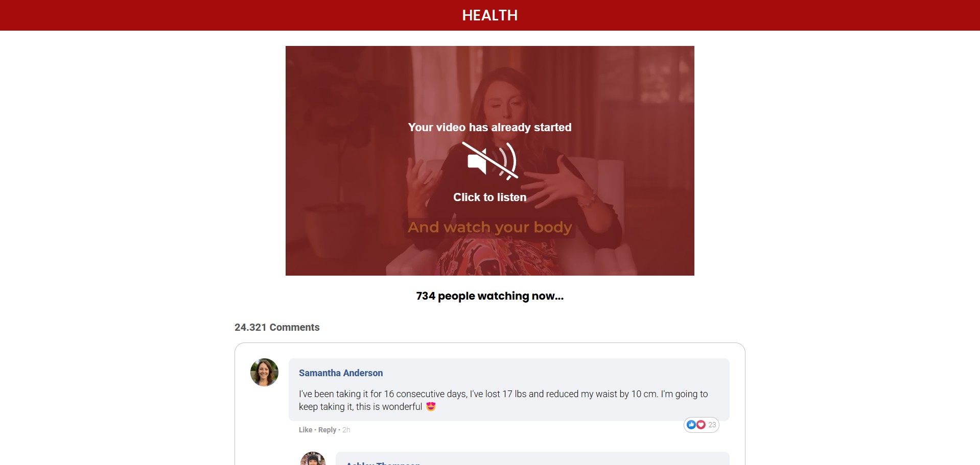The height and width of the screenshot is (465, 980).
Task: Unmute the video using the crossed-out speaker icon
Action: point(489,161)
